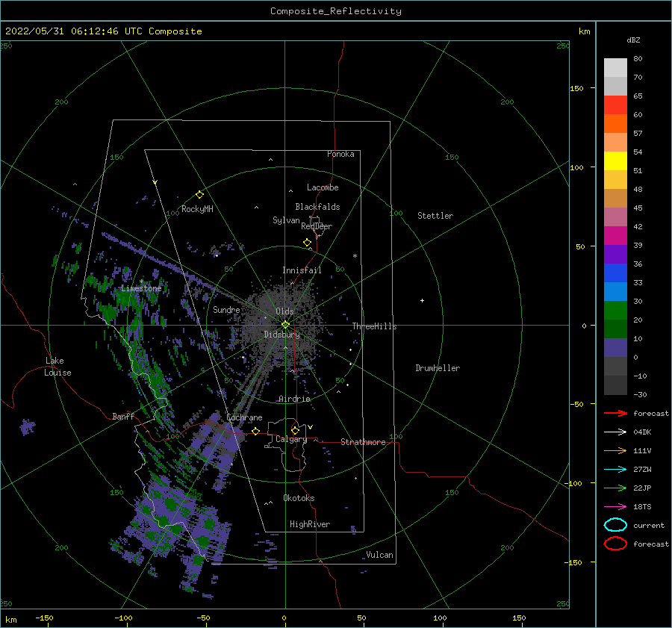Click the Composite_Reflectivity title text
This screenshot has height=628, width=672.
[x=336, y=11]
